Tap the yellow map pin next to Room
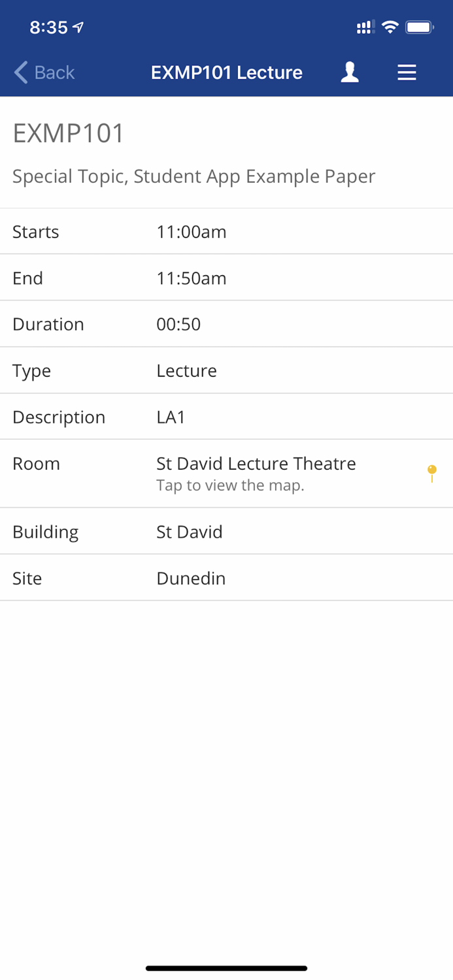 click(432, 473)
